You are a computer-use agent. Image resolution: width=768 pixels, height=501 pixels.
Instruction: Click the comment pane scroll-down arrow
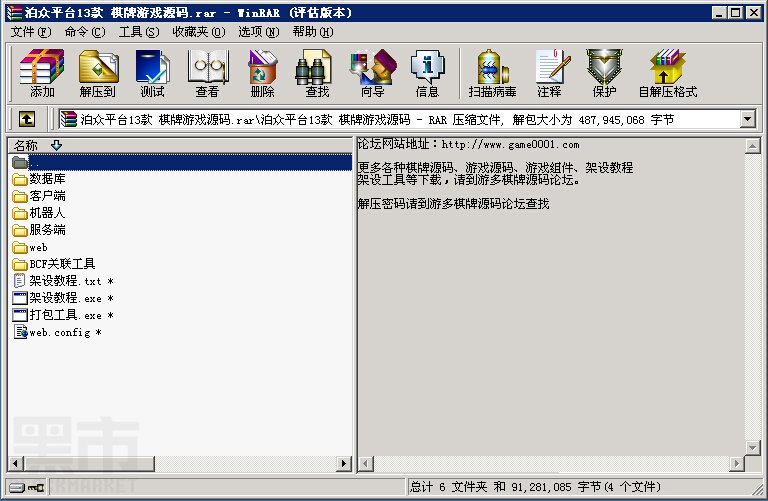tap(753, 448)
